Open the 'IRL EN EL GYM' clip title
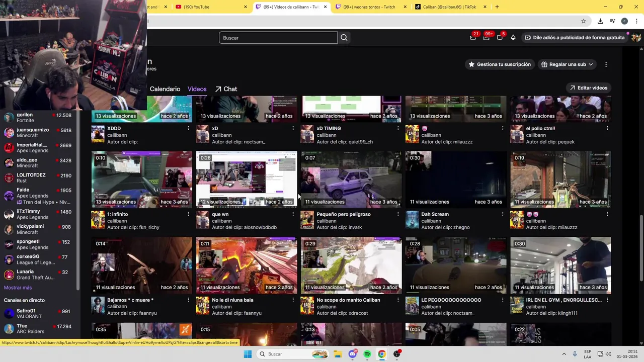The image size is (644, 362). click(563, 300)
